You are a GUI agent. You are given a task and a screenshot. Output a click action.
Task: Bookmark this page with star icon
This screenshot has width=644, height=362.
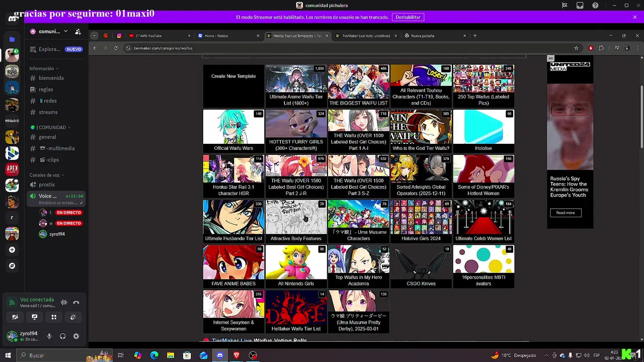coord(576,48)
